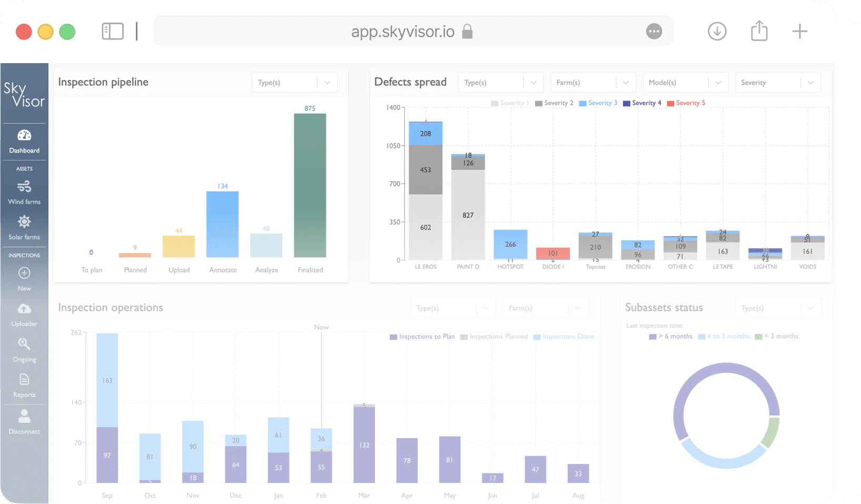Hide Inspections to Plan legend series
This screenshot has width=861, height=504.
pos(422,337)
